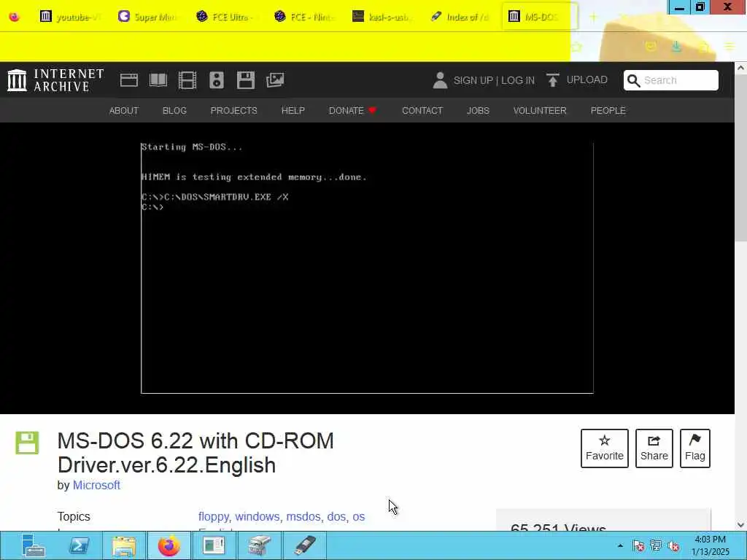Open the dos topic link
747x560 pixels.
click(x=337, y=517)
